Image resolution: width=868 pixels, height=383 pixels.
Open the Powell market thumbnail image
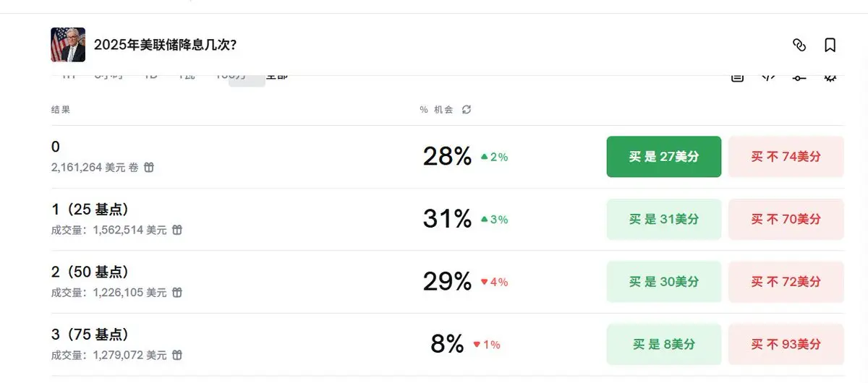point(68,45)
